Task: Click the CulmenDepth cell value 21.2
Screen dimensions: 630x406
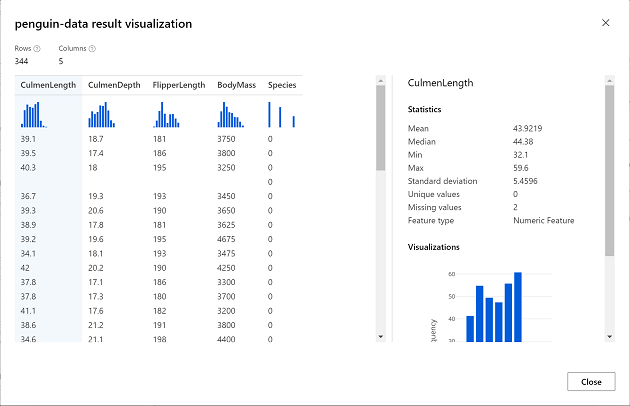Action: point(96,325)
